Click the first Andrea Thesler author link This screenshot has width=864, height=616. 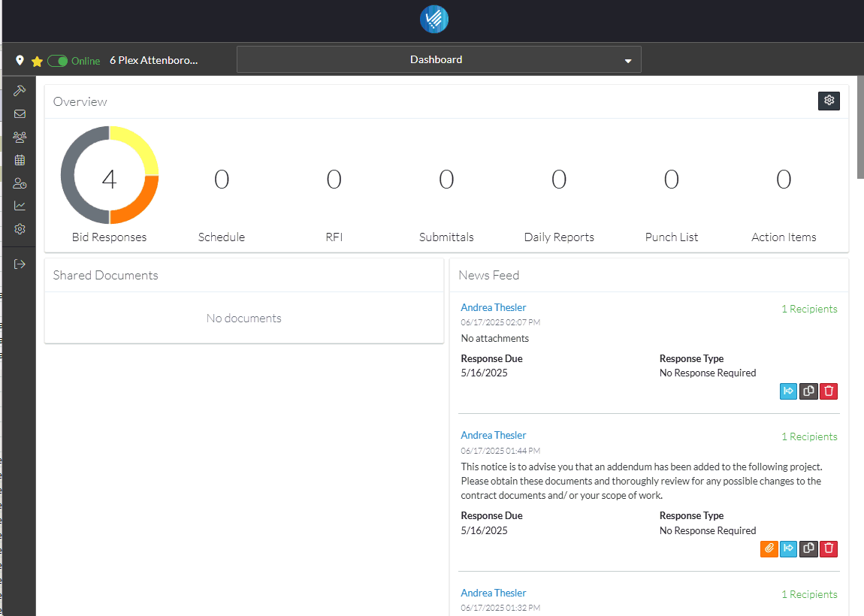[493, 307]
